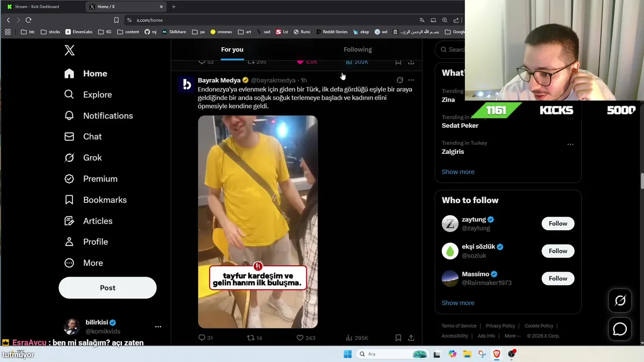Unlike the previous post with 4.9K likes
Screen dimensions: 644x362
(307, 62)
